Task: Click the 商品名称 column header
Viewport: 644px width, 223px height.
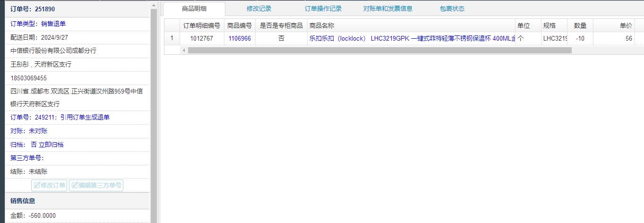Action: point(411,26)
